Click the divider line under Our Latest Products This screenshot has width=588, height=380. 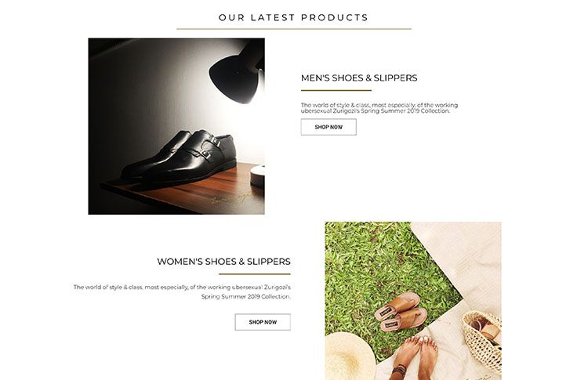[294, 28]
